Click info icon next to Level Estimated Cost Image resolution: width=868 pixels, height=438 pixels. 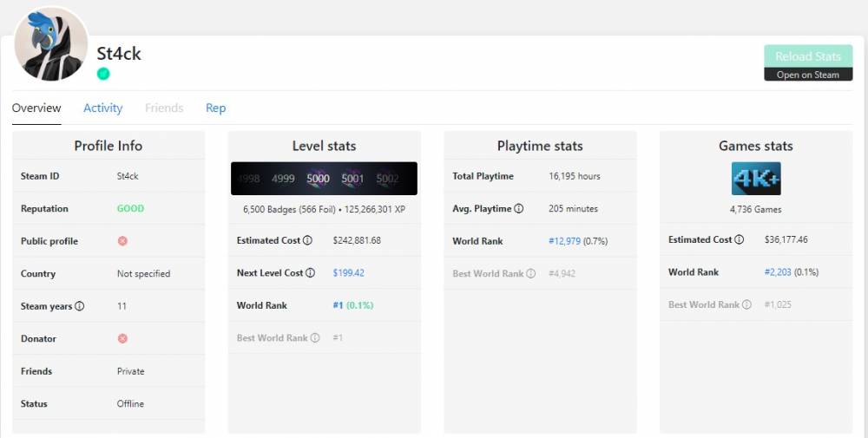(308, 240)
